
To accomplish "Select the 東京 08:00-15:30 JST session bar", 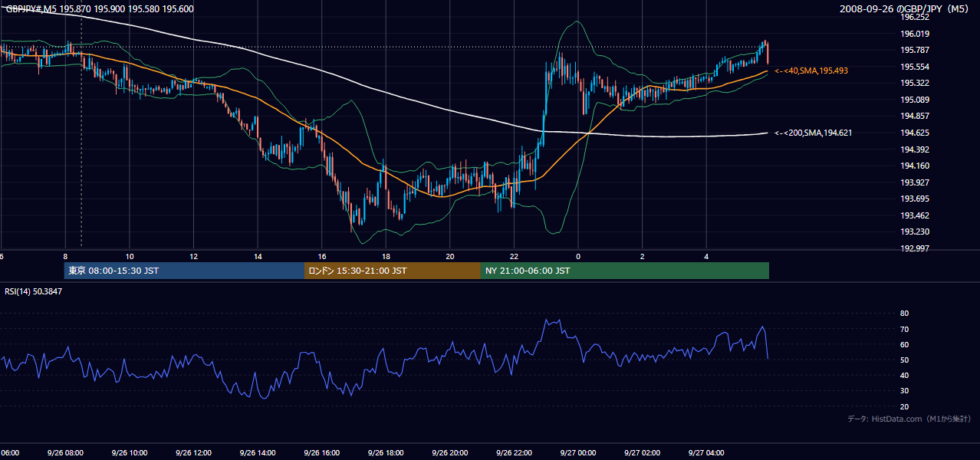I will click(185, 271).
